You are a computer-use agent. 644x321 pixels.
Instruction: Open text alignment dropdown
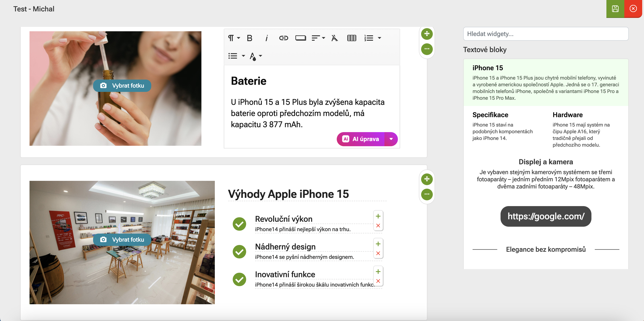tap(318, 38)
